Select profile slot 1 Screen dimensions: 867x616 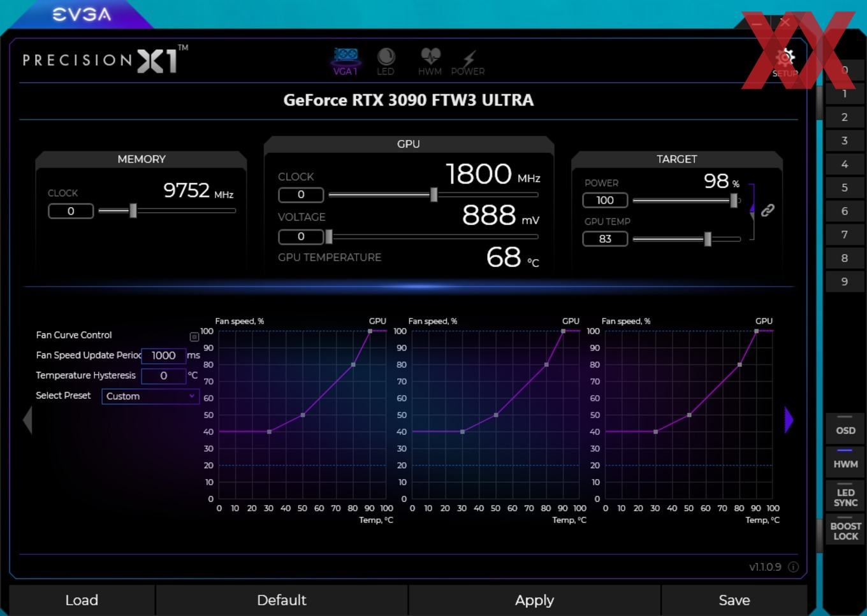pos(845,94)
